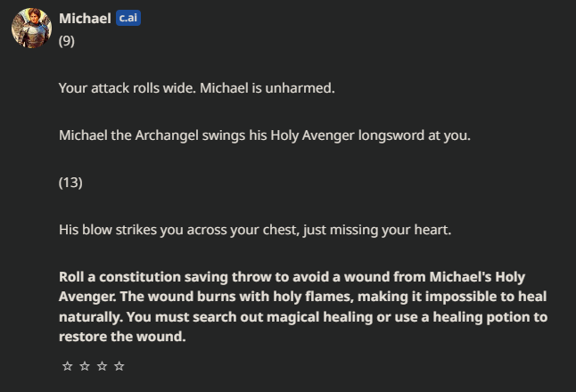Click the (9) dice roll result

67,41
